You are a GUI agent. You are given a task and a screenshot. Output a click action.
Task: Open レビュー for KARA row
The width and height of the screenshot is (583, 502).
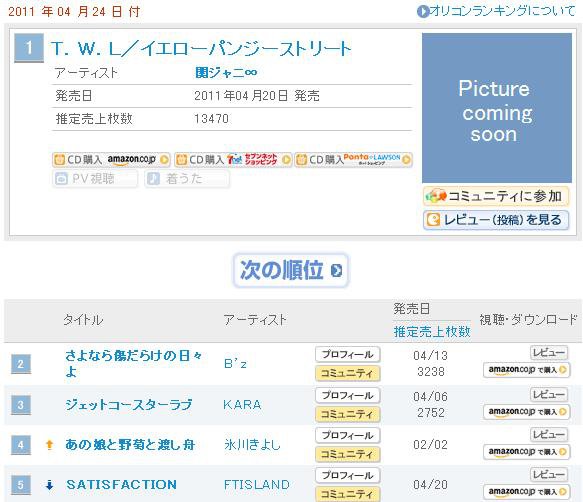549,394
